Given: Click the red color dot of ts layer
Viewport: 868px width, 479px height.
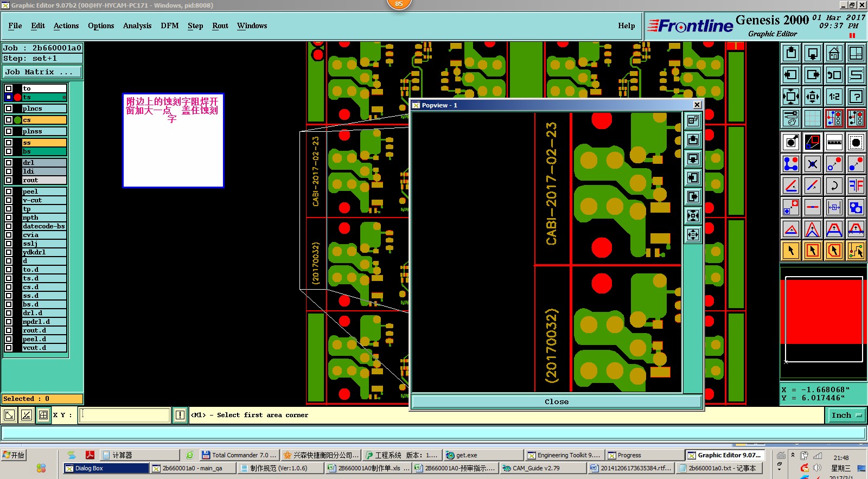Looking at the screenshot, I should (17, 97).
